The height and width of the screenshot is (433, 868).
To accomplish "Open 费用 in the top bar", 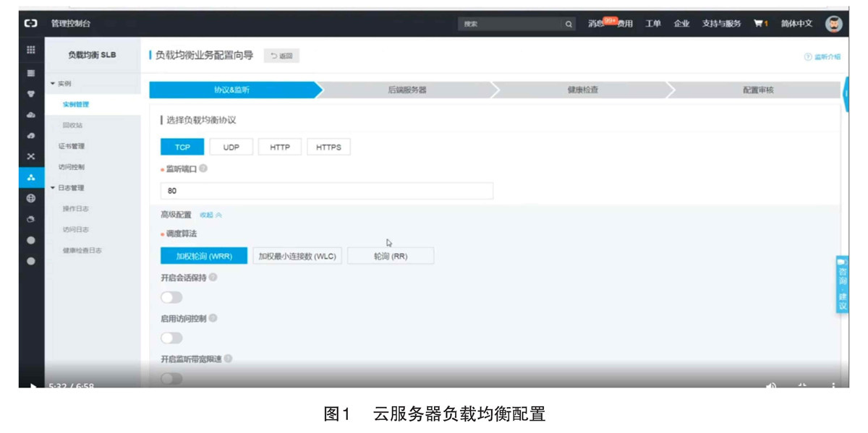I will [625, 24].
